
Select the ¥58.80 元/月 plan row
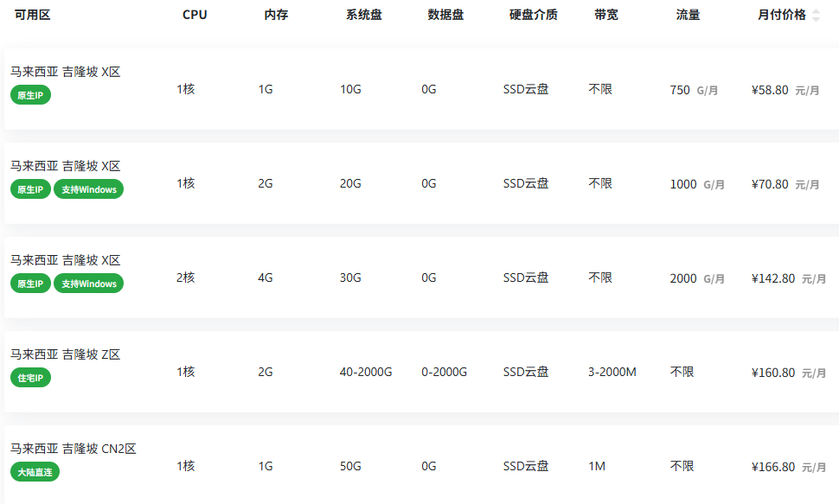(421, 89)
